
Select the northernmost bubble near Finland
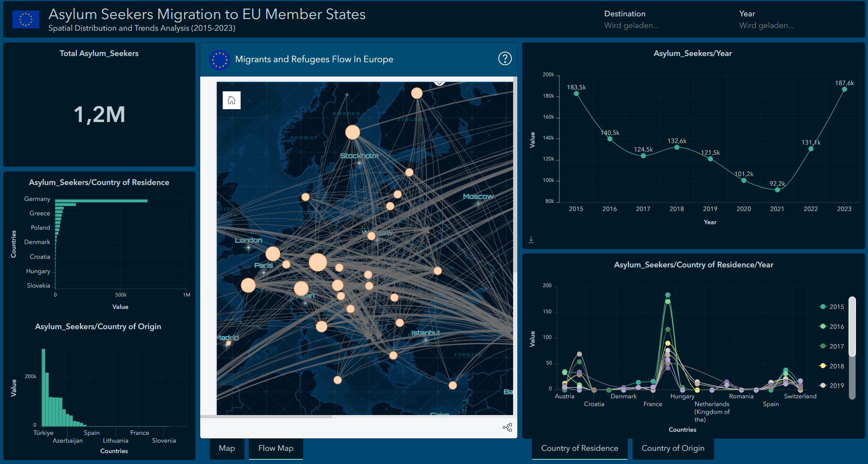click(417, 93)
